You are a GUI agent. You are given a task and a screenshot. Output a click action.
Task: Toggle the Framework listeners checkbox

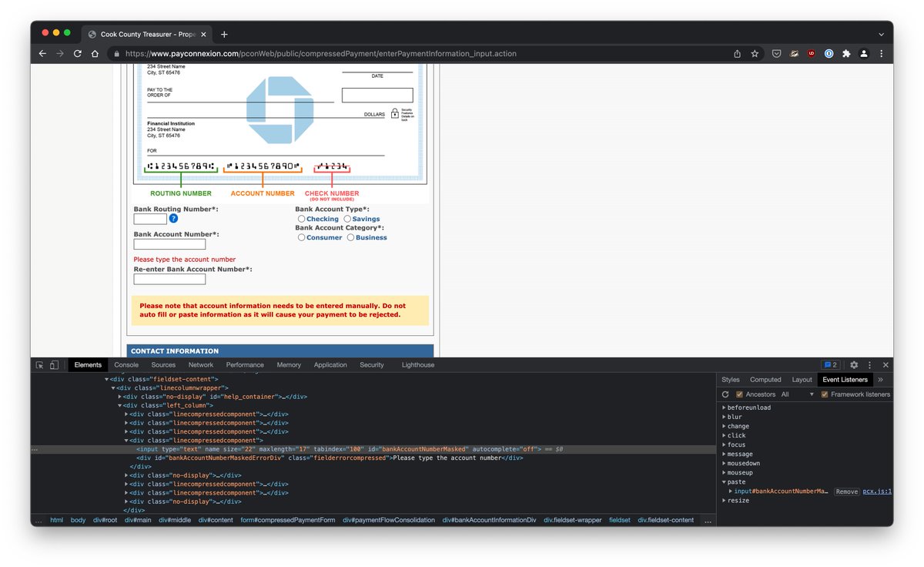tap(825, 394)
